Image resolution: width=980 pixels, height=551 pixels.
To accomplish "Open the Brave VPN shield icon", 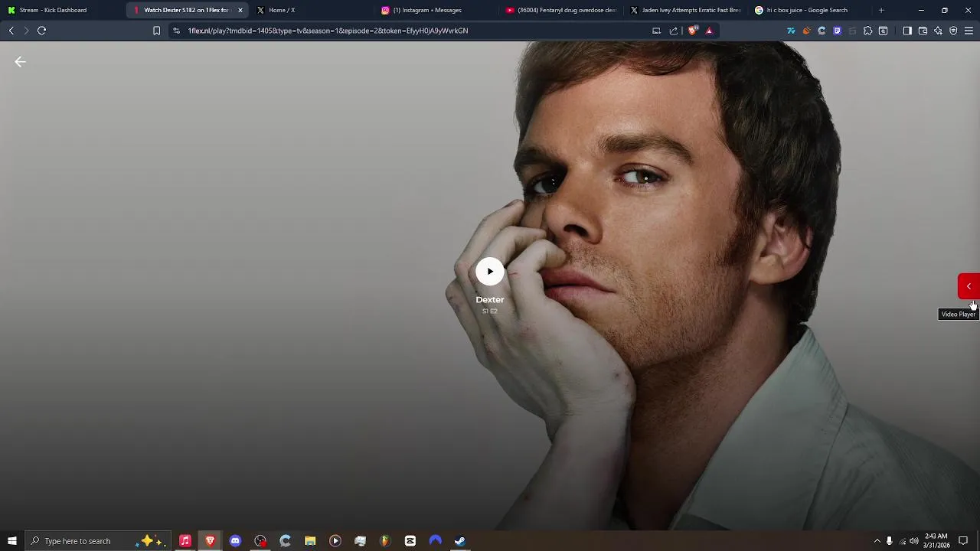I will tap(953, 31).
